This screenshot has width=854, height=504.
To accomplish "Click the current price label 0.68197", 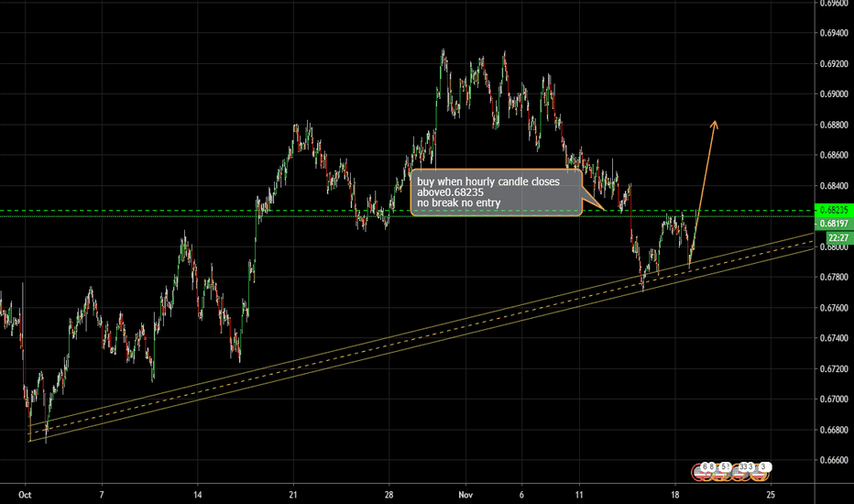I will pos(833,223).
